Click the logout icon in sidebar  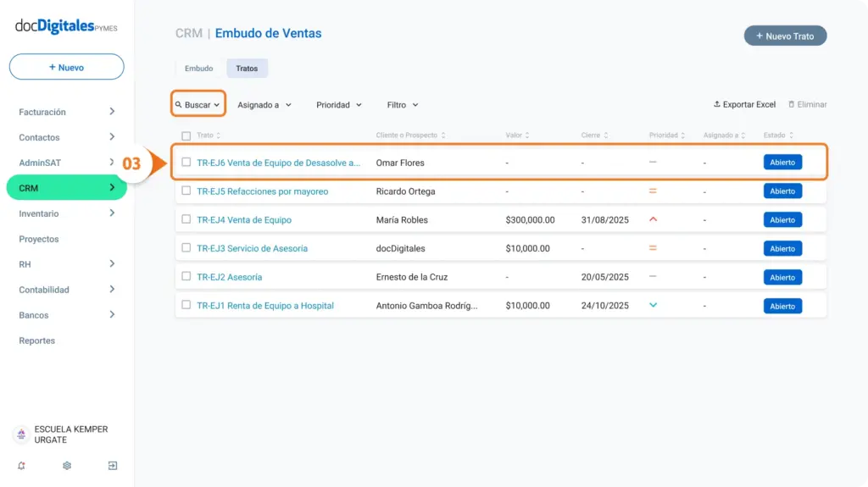pos(113,466)
